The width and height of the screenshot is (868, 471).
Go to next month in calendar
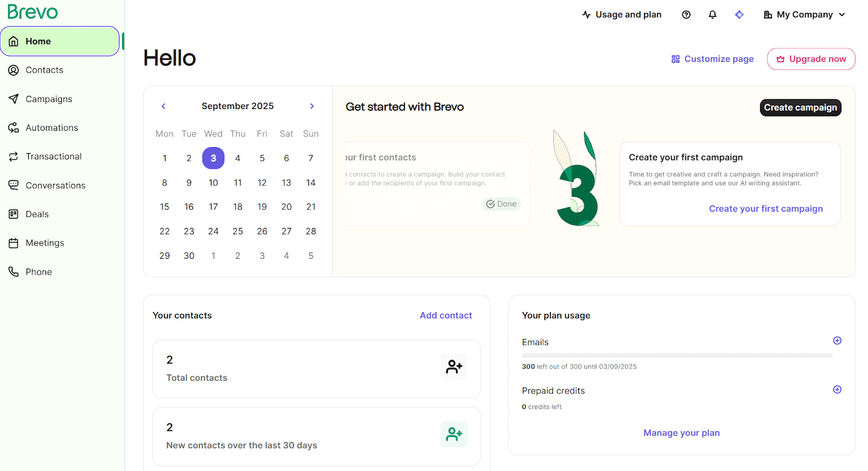(312, 106)
